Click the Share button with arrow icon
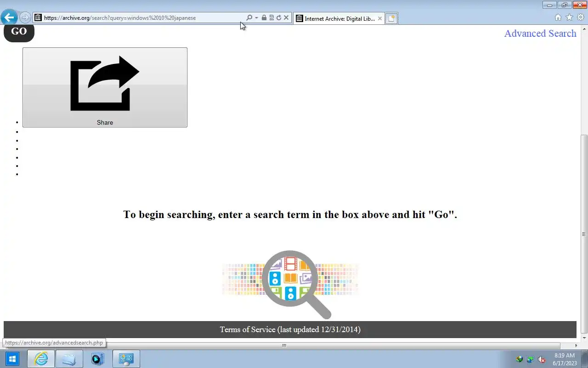Image resolution: width=588 pixels, height=368 pixels. coord(105,87)
